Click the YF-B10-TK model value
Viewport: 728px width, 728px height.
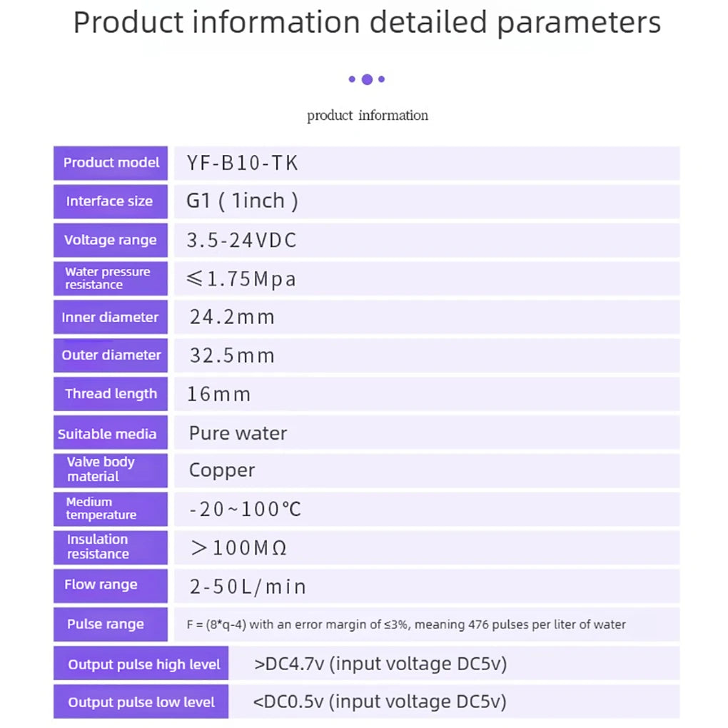tap(242, 163)
